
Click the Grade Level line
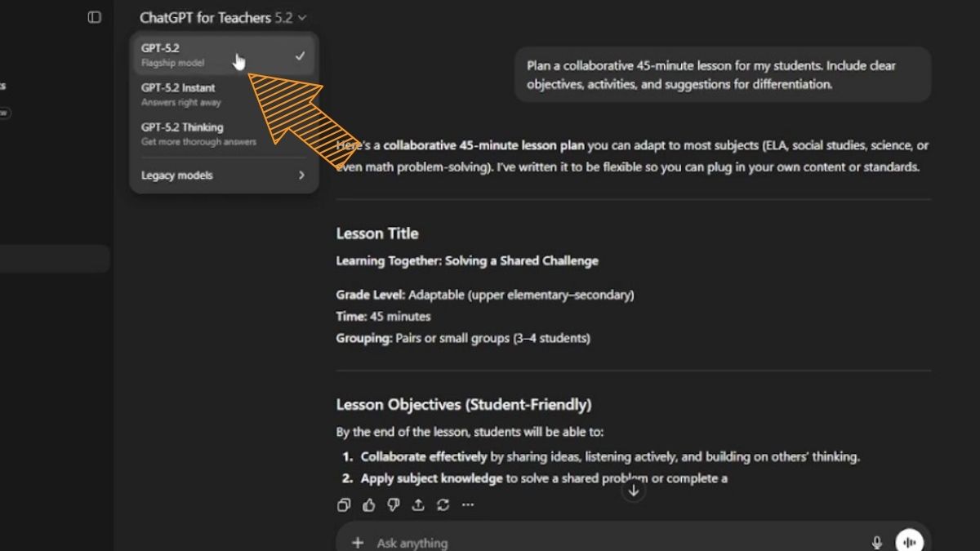pyautogui.click(x=485, y=295)
